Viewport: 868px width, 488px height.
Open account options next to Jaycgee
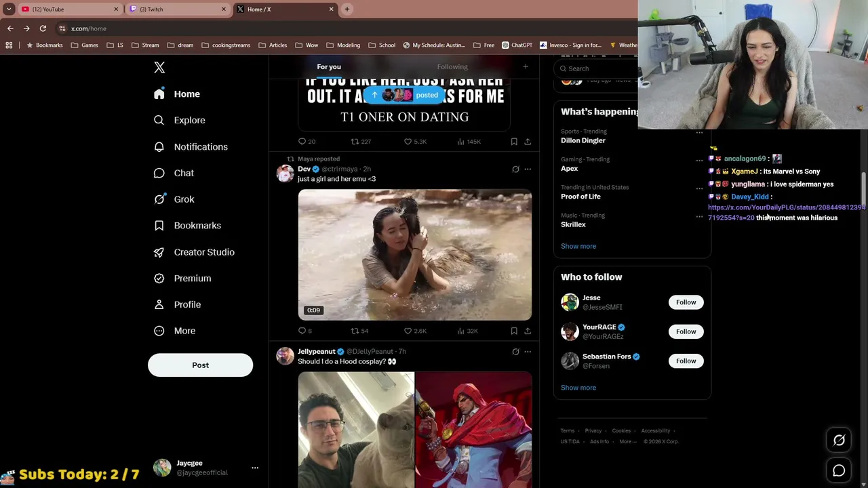coord(255,468)
